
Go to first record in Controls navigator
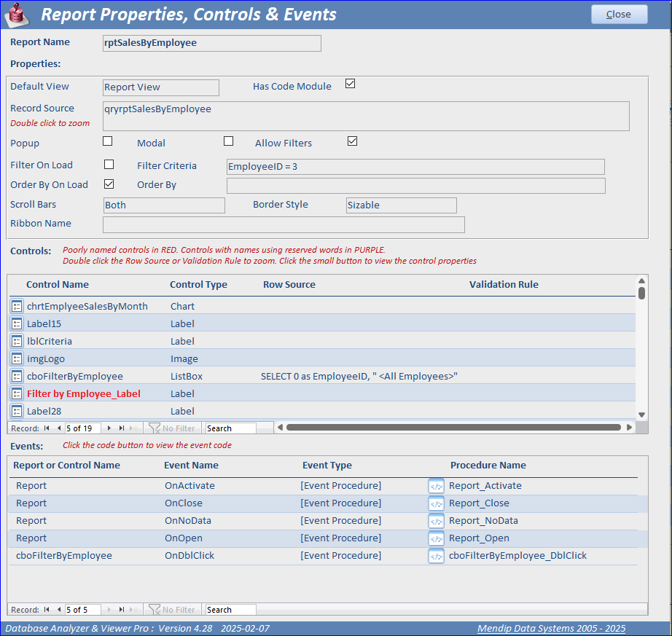pyautogui.click(x=47, y=428)
